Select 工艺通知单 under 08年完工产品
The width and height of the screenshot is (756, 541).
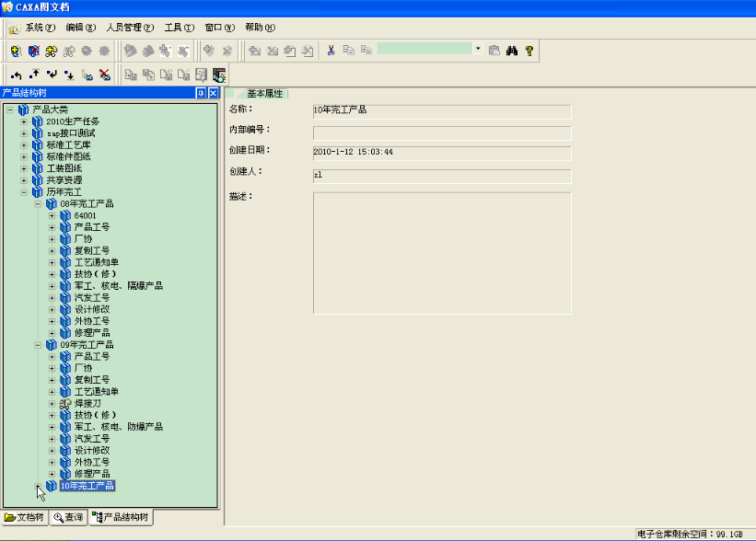(x=96, y=262)
